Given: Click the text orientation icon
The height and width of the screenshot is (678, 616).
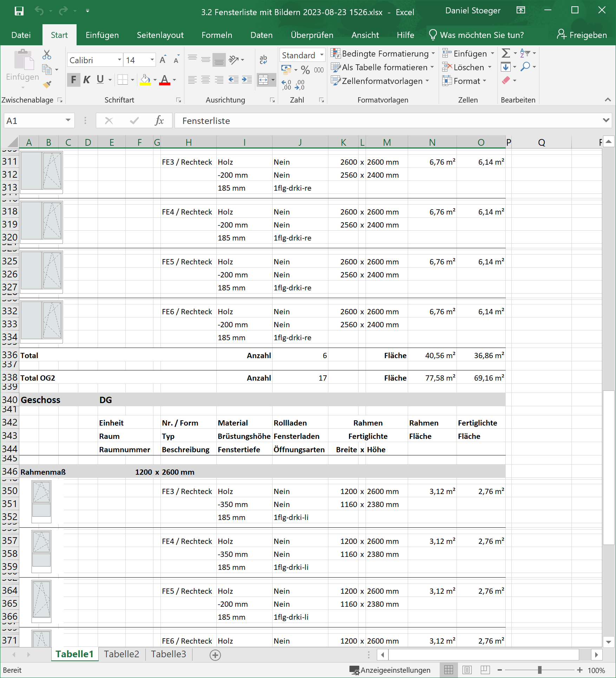Looking at the screenshot, I should 234,60.
